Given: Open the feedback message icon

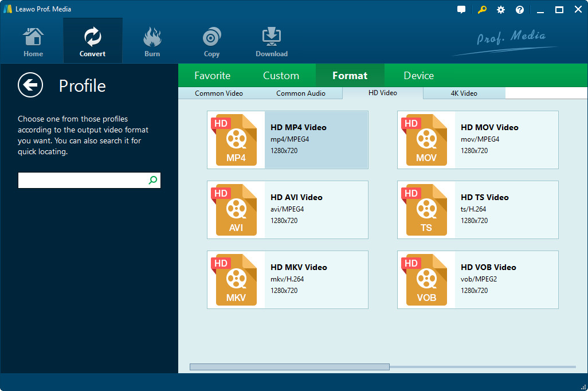Looking at the screenshot, I should pos(461,10).
